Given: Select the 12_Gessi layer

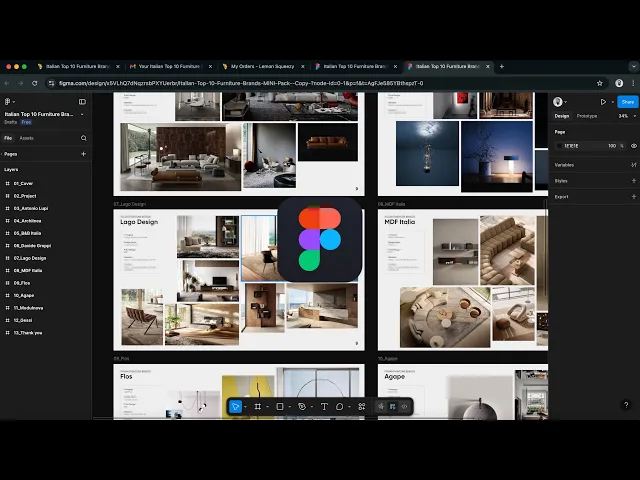Looking at the screenshot, I should tap(23, 320).
